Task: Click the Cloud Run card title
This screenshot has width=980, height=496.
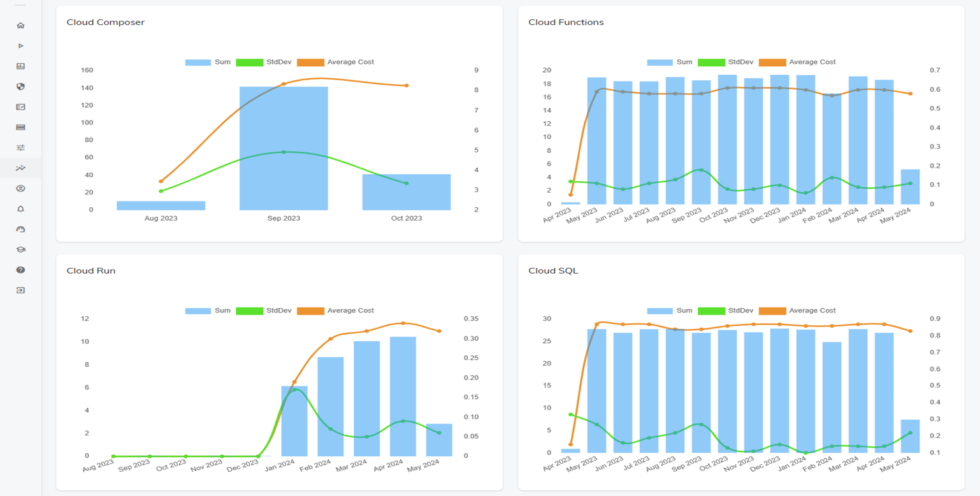Action: [x=91, y=271]
